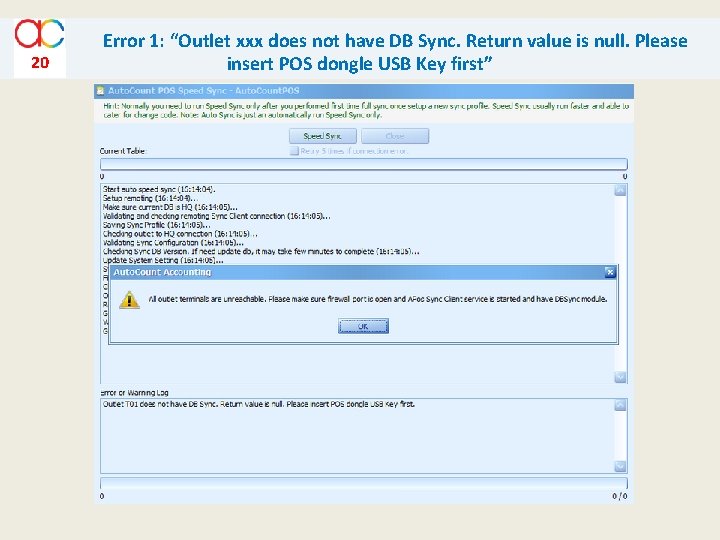Select log line 'Checking Sync DB Version'

(261, 251)
